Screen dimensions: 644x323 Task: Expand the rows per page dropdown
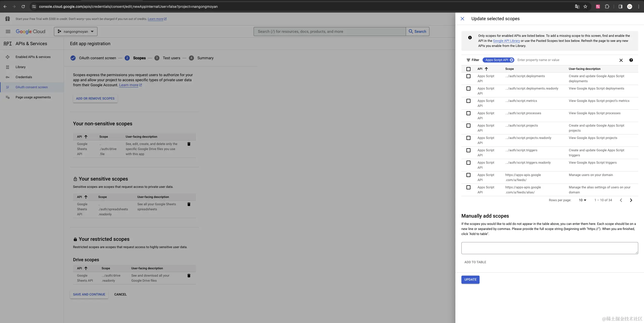click(582, 200)
